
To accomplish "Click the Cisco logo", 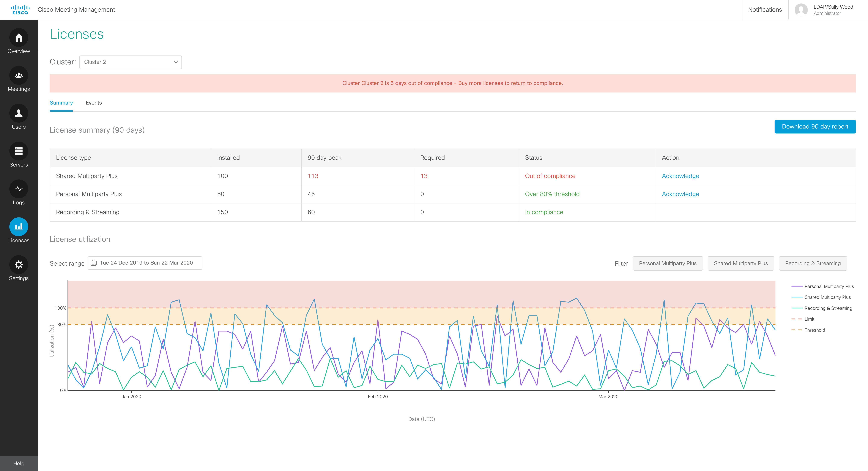I will coord(20,10).
